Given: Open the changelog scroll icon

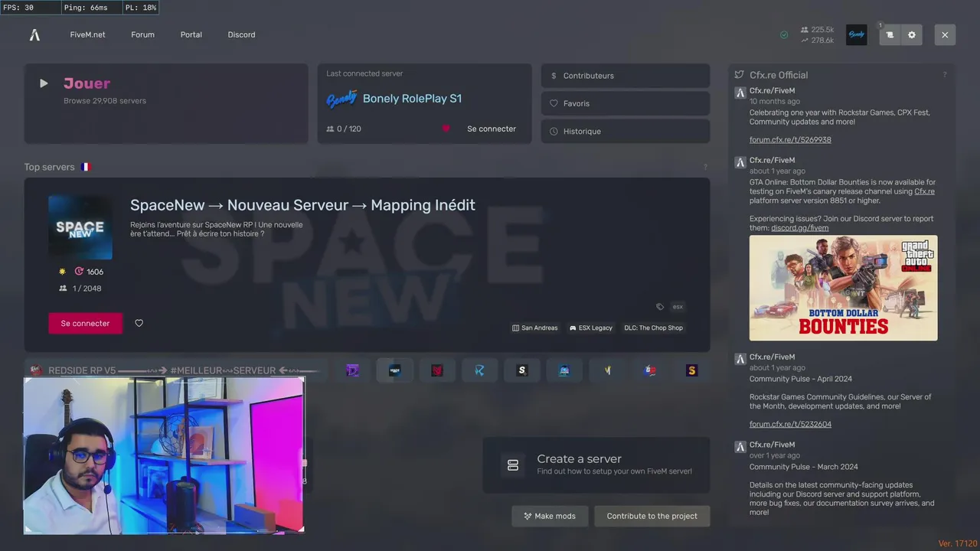Looking at the screenshot, I should point(890,35).
